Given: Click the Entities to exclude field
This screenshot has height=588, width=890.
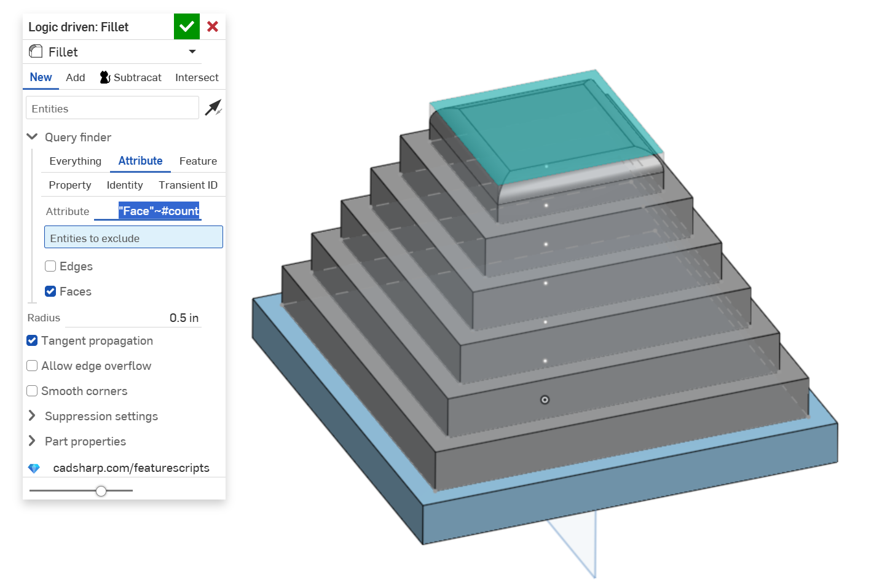Looking at the screenshot, I should pyautogui.click(x=133, y=238).
